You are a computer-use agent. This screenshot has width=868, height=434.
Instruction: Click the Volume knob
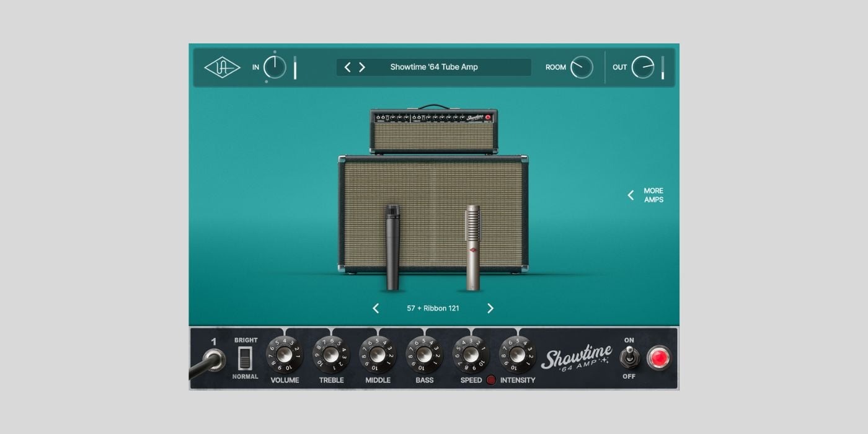click(285, 355)
